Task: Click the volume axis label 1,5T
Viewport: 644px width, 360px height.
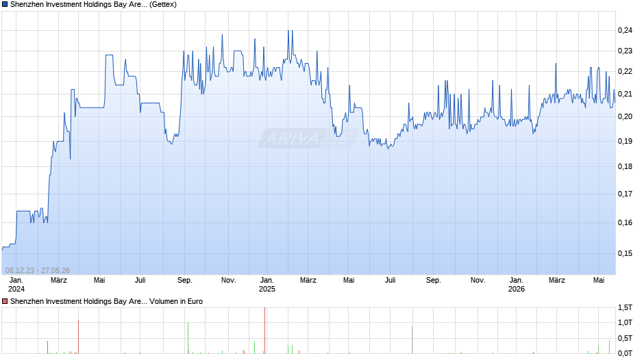Action: [x=625, y=307]
